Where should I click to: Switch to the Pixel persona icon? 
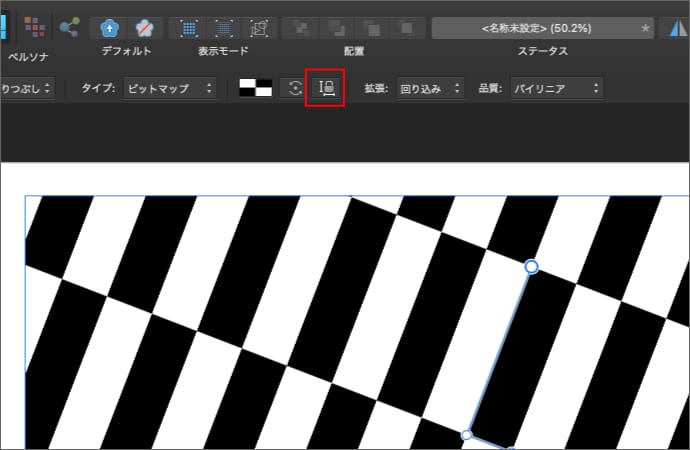coord(34,27)
